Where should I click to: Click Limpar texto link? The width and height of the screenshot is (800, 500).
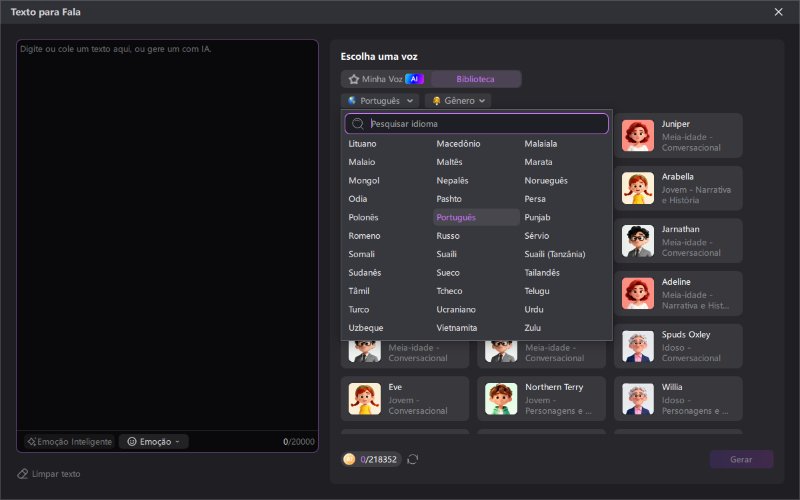[x=56, y=474]
